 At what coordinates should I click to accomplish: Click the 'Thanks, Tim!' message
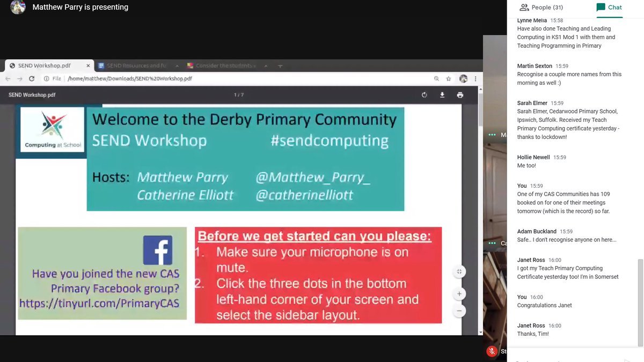(x=533, y=334)
